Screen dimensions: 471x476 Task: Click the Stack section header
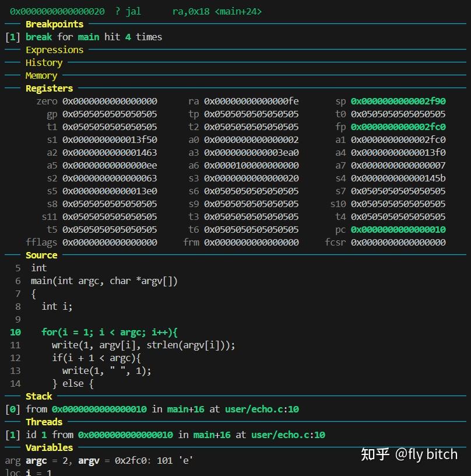(38, 396)
